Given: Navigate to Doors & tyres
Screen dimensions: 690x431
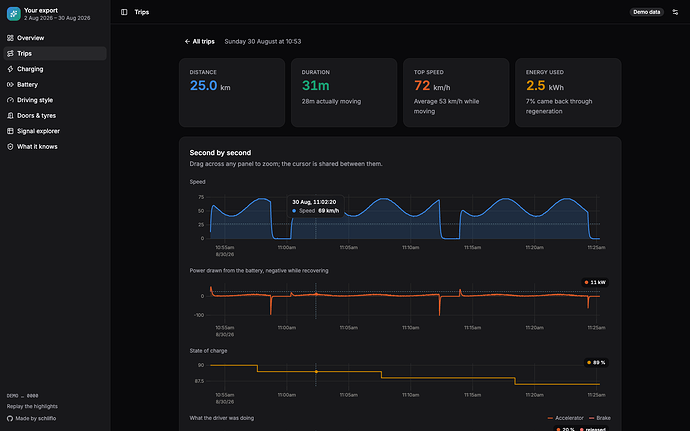Looking at the screenshot, I should tap(55, 115).
